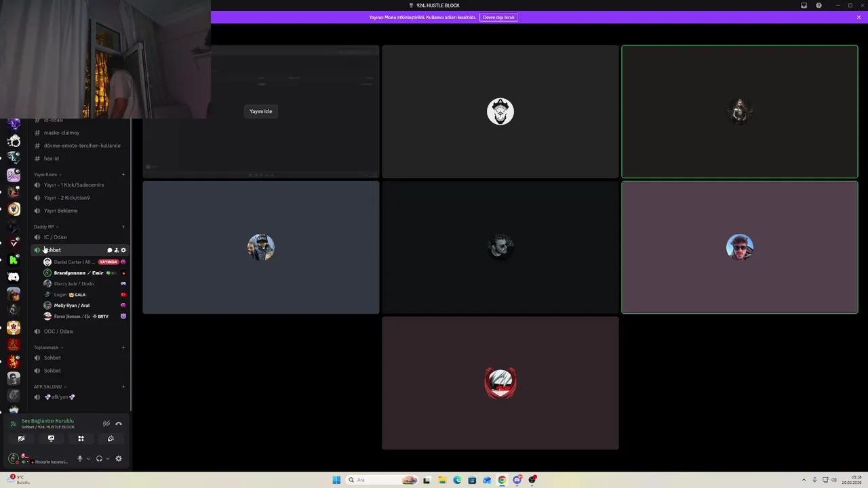The width and height of the screenshot is (868, 488).
Task: Invite people to Sohbet channel
Action: (117, 250)
